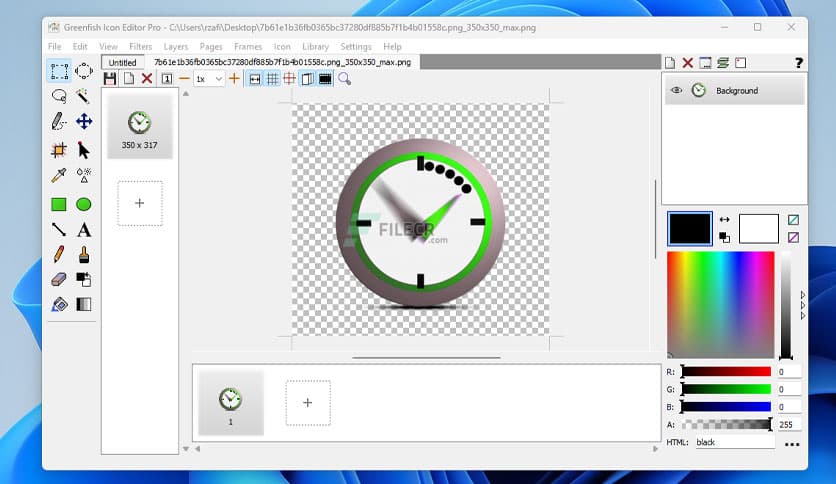The height and width of the screenshot is (484, 836).
Task: Click the layer from selection icon
Action: coord(741,63)
